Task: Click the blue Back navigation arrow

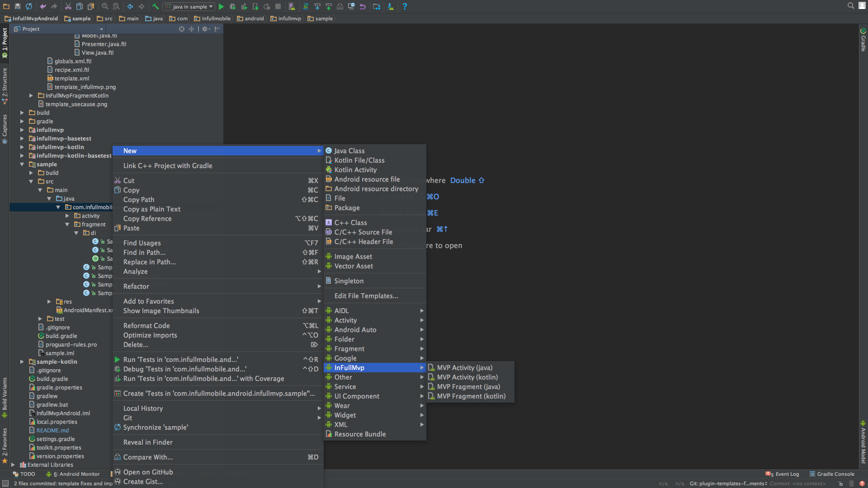Action: coord(130,6)
